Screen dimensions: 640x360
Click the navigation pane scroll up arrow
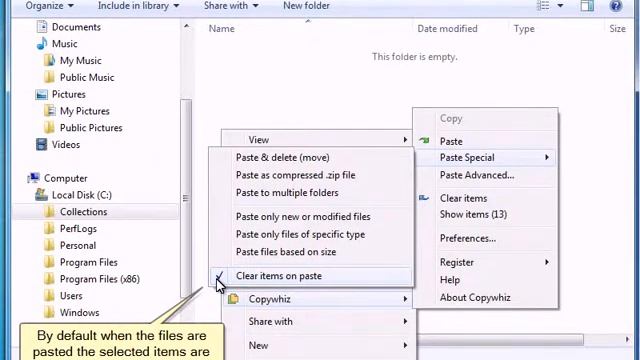(186, 27)
